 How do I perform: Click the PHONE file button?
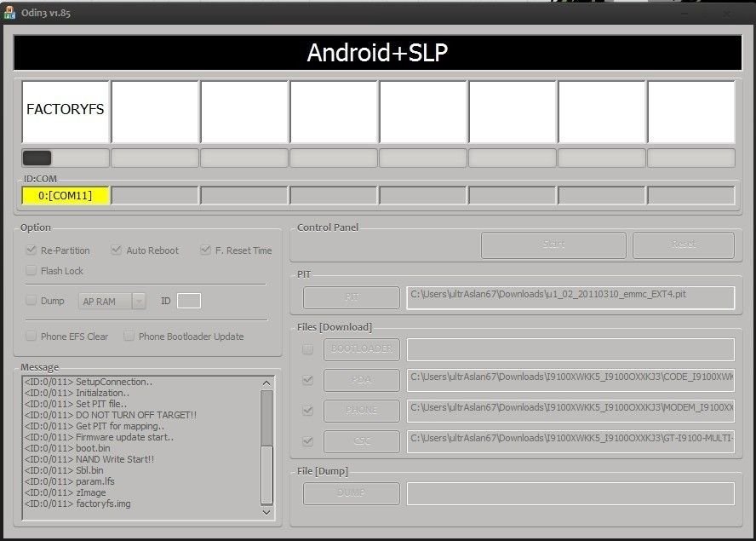click(362, 410)
